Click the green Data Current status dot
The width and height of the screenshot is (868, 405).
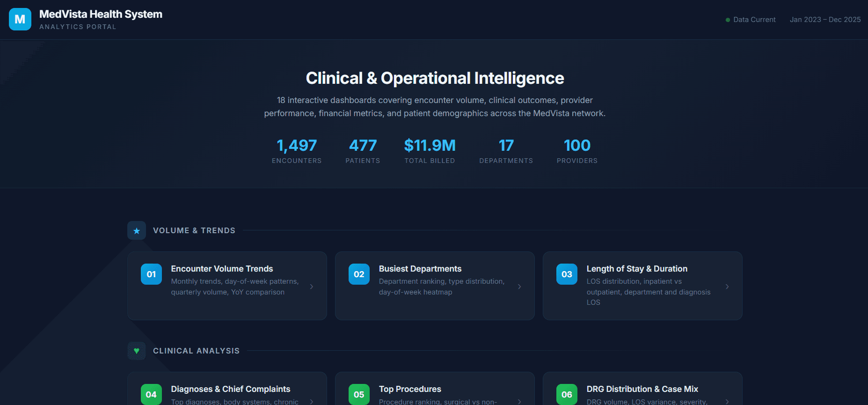[728, 20]
